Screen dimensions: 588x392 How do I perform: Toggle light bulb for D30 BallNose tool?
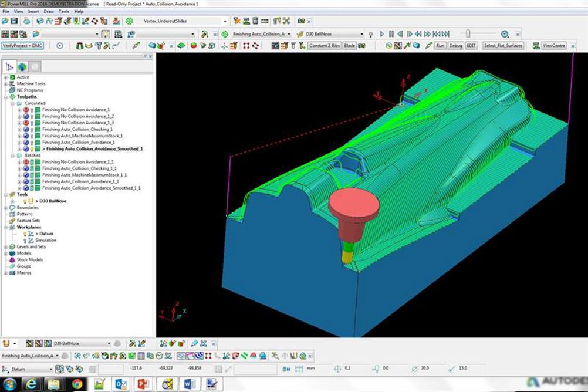coord(25,201)
